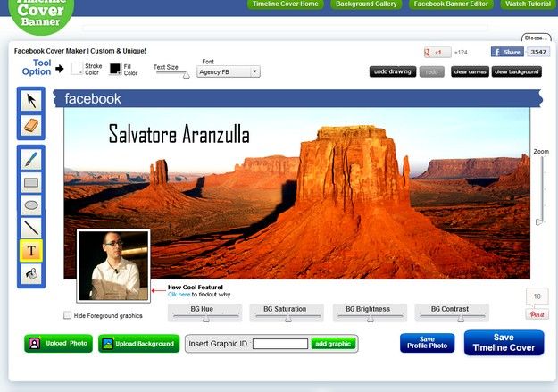Click the undo drawing button
The height and width of the screenshot is (392, 558).
click(x=393, y=71)
